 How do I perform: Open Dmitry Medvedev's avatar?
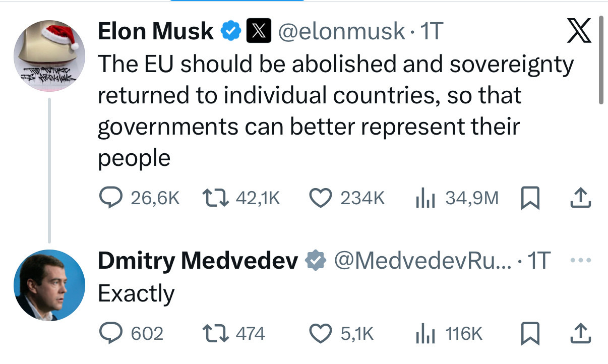coord(49,285)
